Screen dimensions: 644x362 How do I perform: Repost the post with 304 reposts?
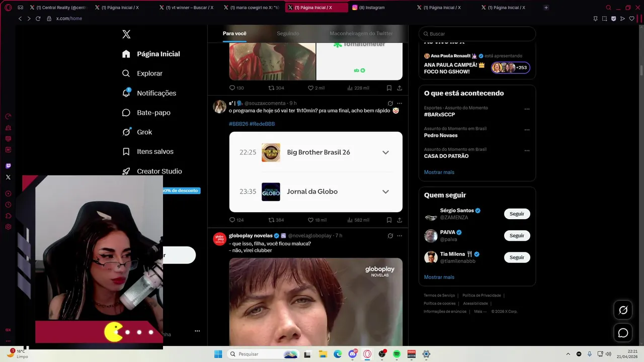tap(276, 88)
